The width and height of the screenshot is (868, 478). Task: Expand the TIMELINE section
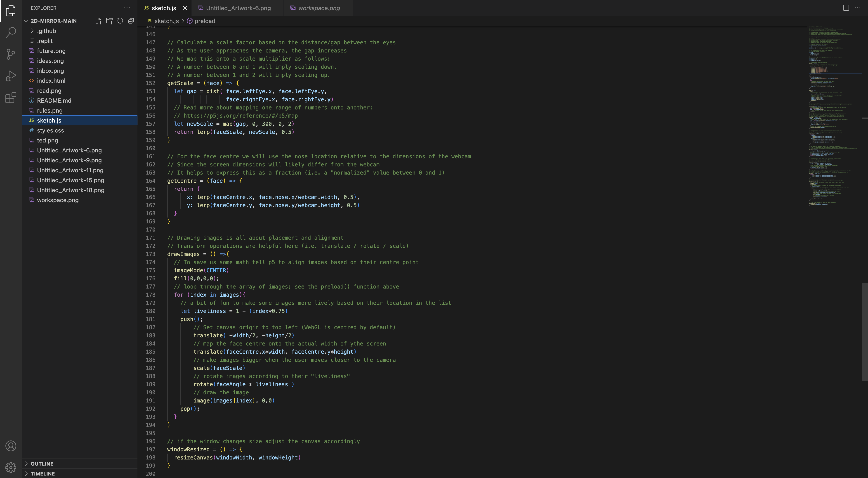click(42, 474)
